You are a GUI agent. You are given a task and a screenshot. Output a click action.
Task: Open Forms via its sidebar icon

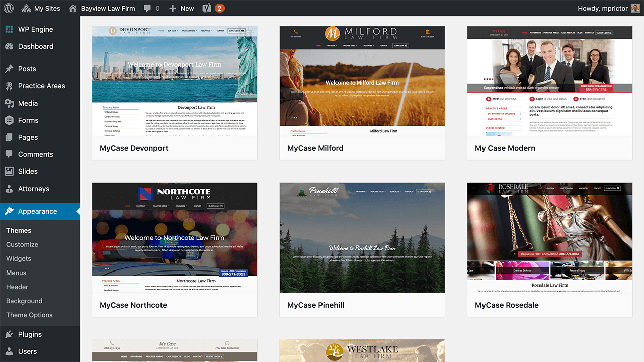click(10, 120)
